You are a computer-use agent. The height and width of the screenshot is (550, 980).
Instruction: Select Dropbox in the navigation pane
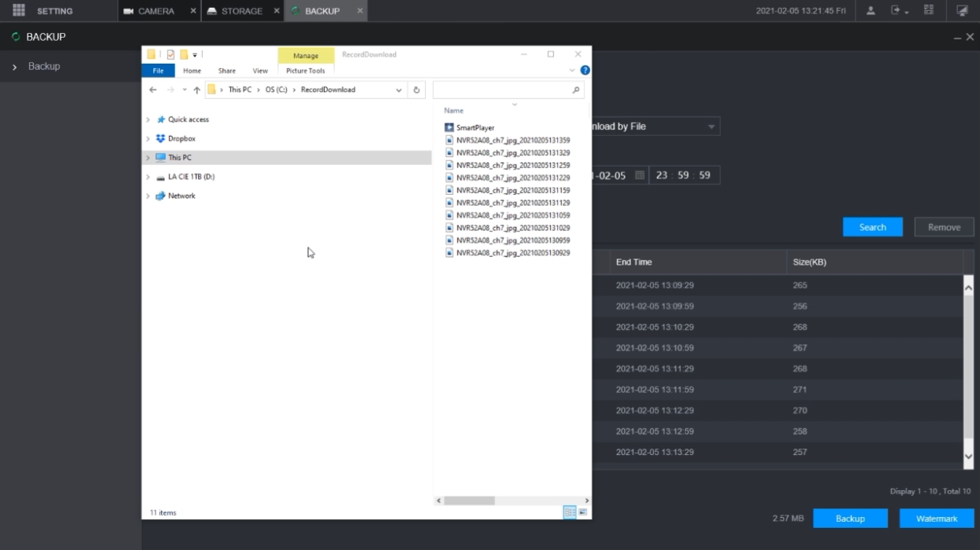tap(182, 138)
